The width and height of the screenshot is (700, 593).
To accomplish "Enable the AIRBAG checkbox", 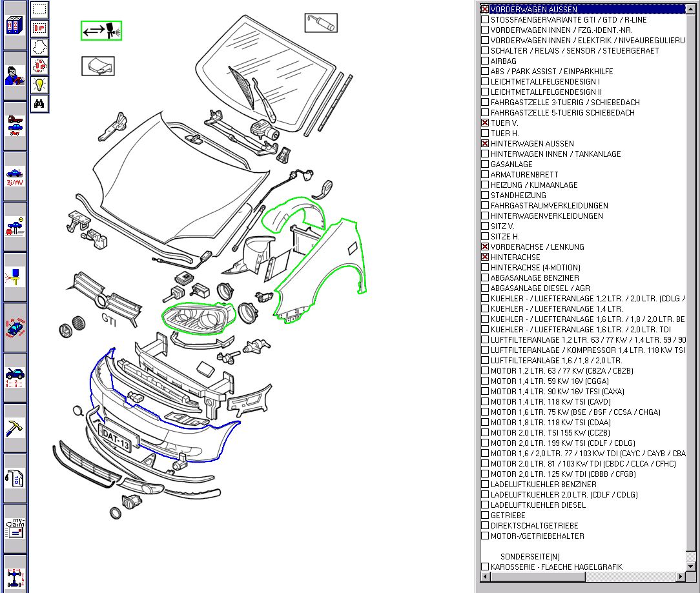I will 485,61.
